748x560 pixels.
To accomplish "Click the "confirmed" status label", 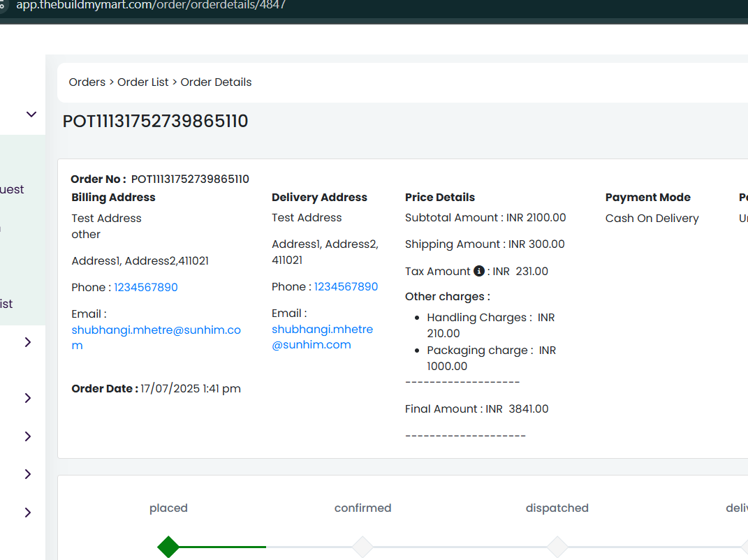I will (x=362, y=508).
